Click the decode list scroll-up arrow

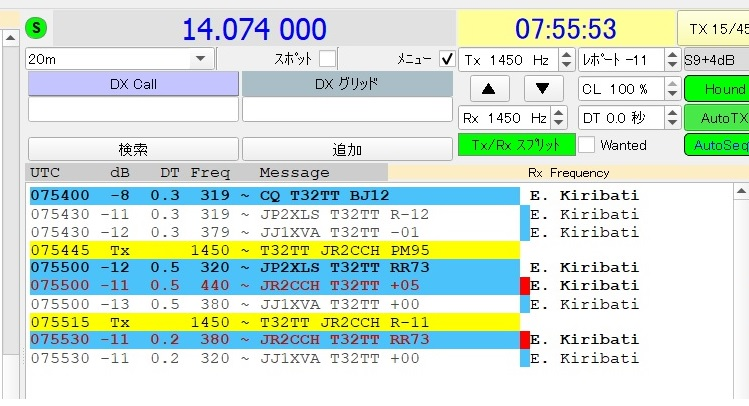coord(741,192)
